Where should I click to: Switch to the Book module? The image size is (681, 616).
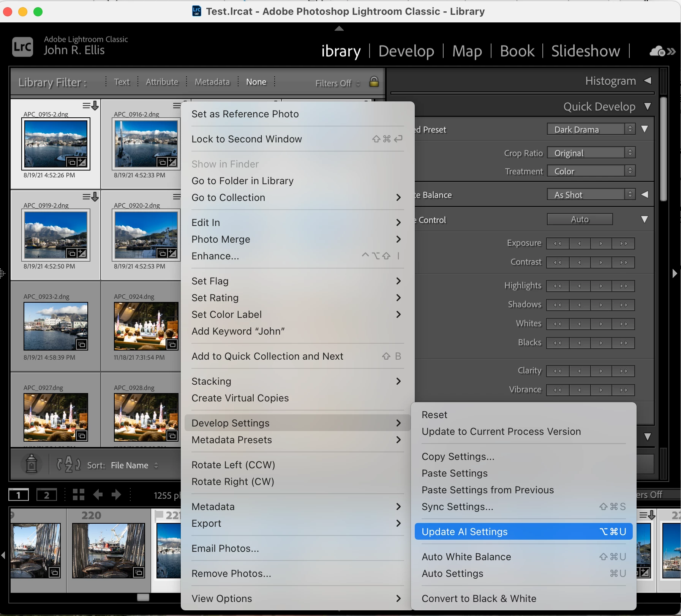point(517,51)
